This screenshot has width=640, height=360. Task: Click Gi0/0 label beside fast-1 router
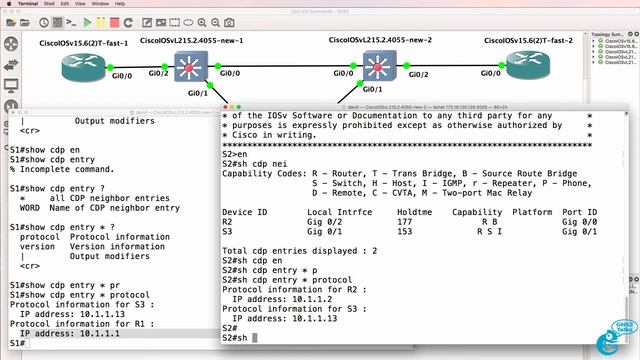(122, 76)
